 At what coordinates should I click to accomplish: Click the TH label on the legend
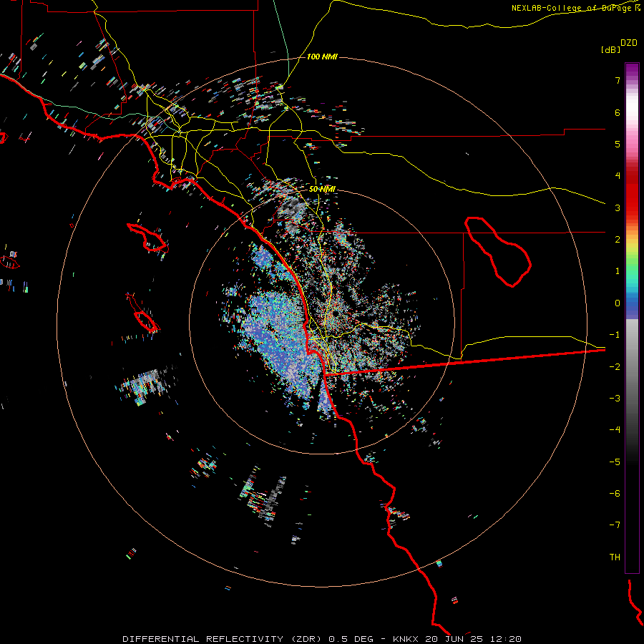click(x=615, y=557)
